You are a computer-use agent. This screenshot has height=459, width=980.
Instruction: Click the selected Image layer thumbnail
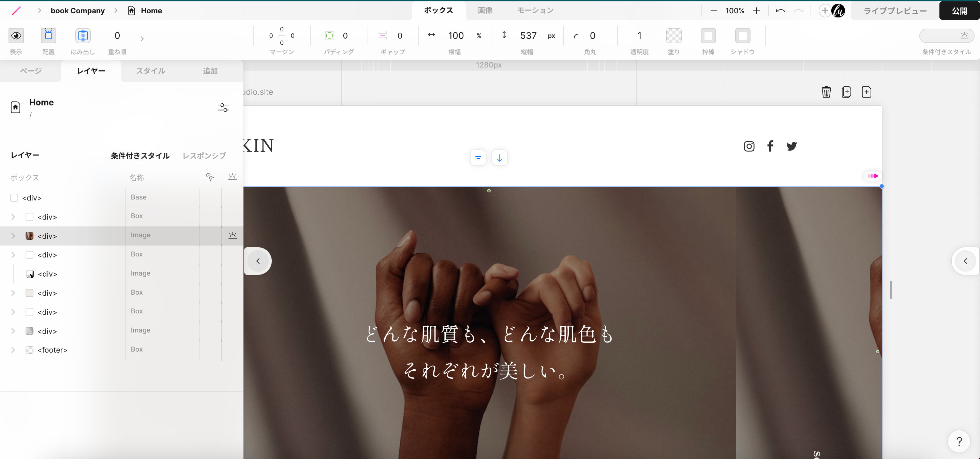coord(29,236)
